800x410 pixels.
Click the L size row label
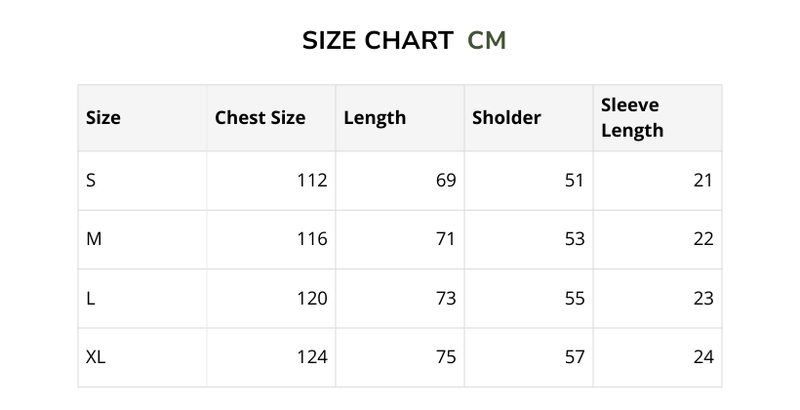(x=91, y=298)
